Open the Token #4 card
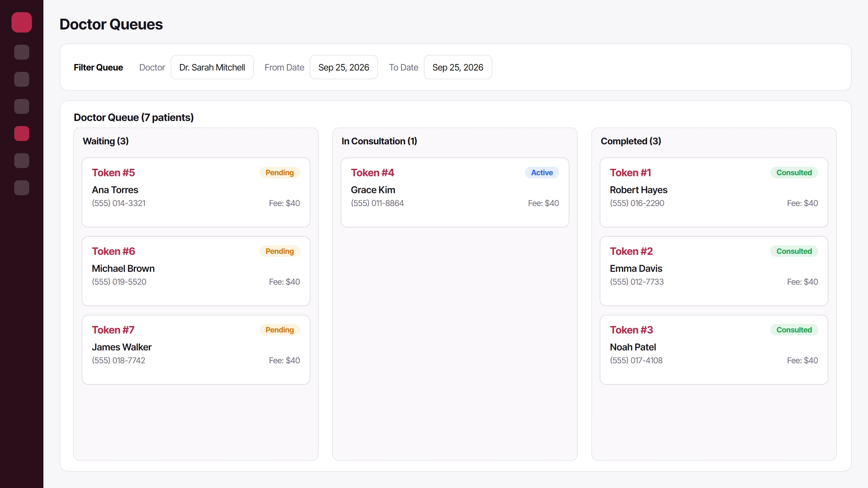The image size is (868, 488). (455, 192)
